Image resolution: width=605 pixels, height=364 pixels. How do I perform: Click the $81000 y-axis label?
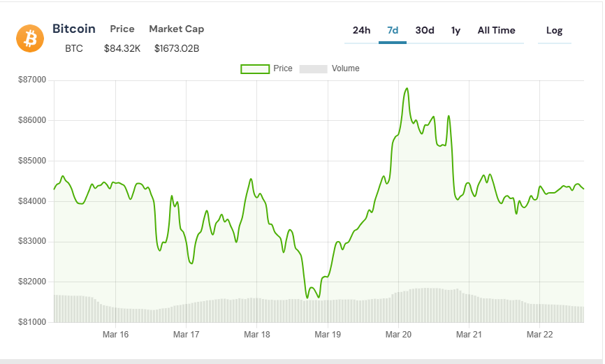pos(32,322)
